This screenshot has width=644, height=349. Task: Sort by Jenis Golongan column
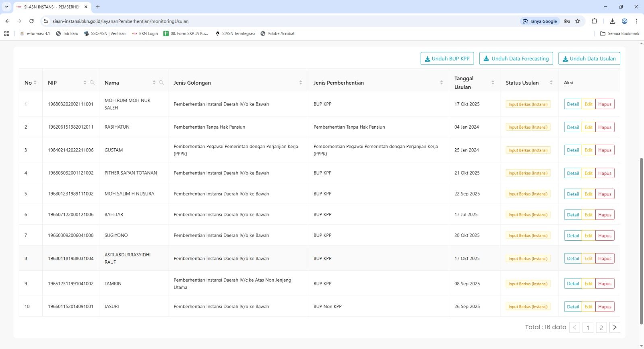pyautogui.click(x=300, y=83)
